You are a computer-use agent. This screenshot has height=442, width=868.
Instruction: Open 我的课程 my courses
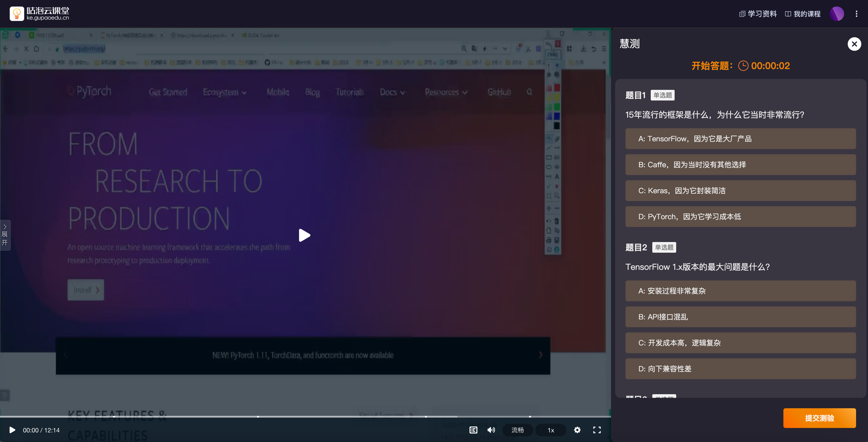click(803, 14)
